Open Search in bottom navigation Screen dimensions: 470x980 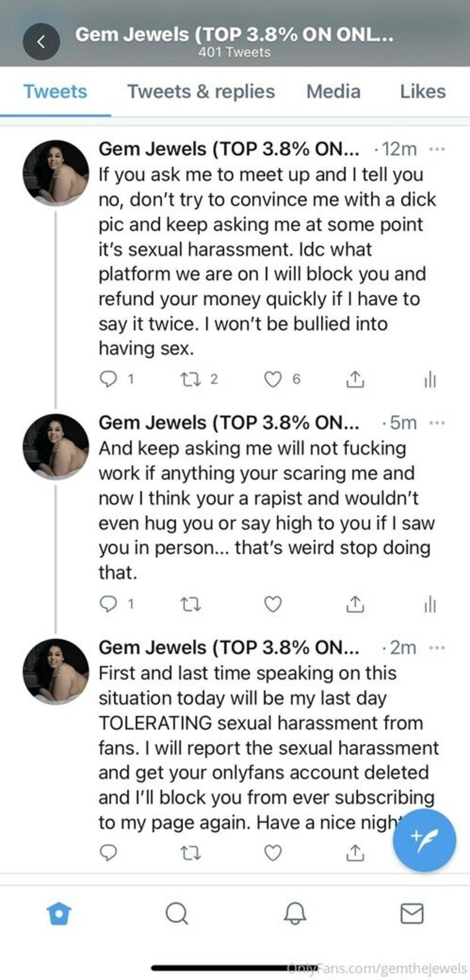[176, 913]
